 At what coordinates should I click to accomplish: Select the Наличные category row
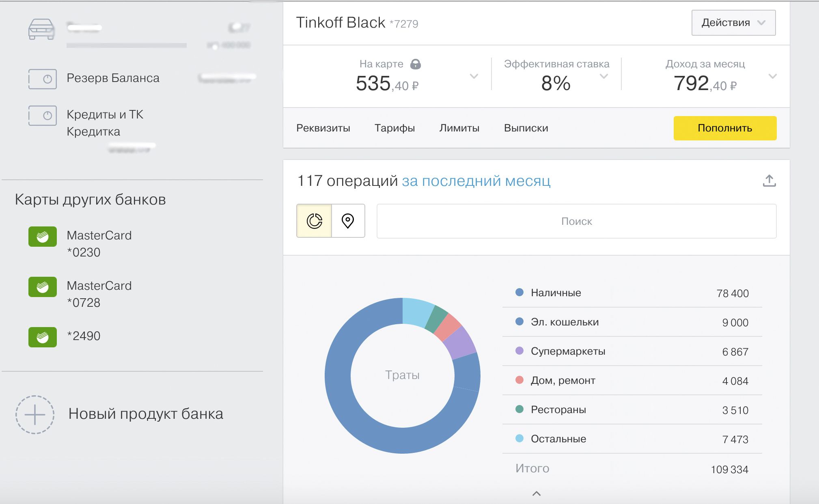coord(632,293)
